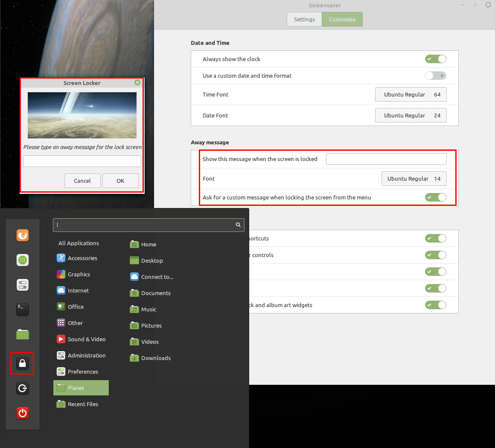Open the Documents place label
This screenshot has width=495, height=448.
pos(156,293)
